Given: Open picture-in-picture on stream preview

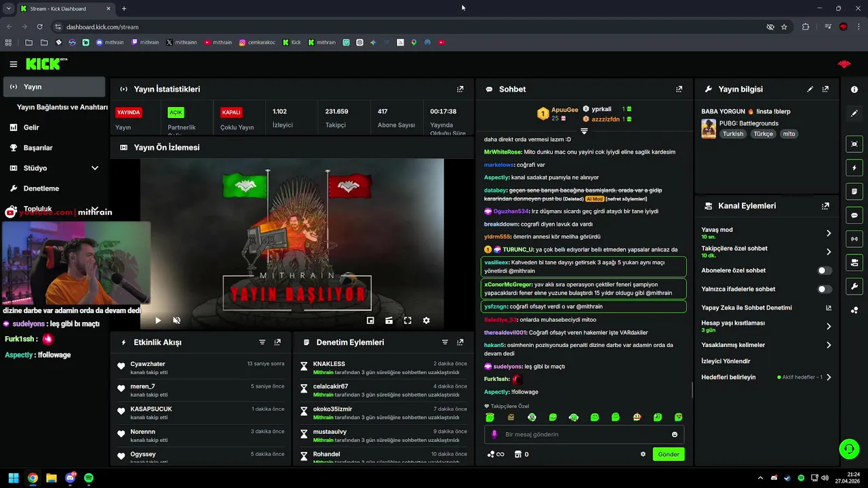Looking at the screenshot, I should 370,321.
